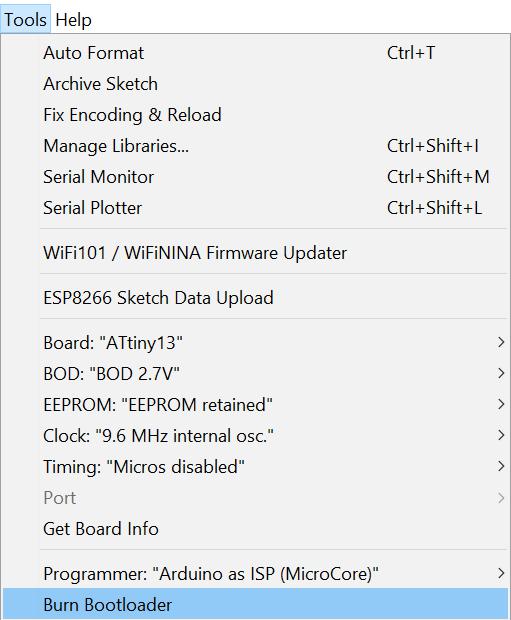Screen dimensions: 511x620
Task: Select ESP8266 Sketch Data Upload
Action: pyautogui.click(x=256, y=298)
